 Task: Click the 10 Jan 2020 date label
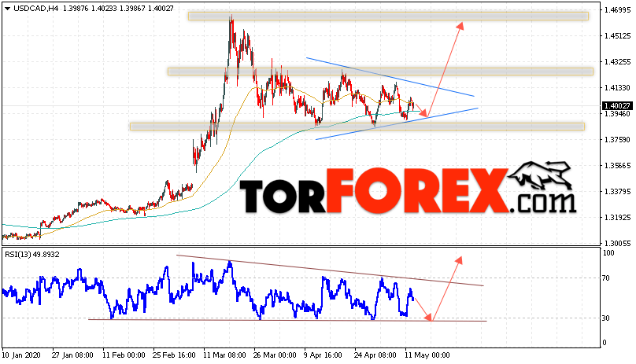[21, 355]
